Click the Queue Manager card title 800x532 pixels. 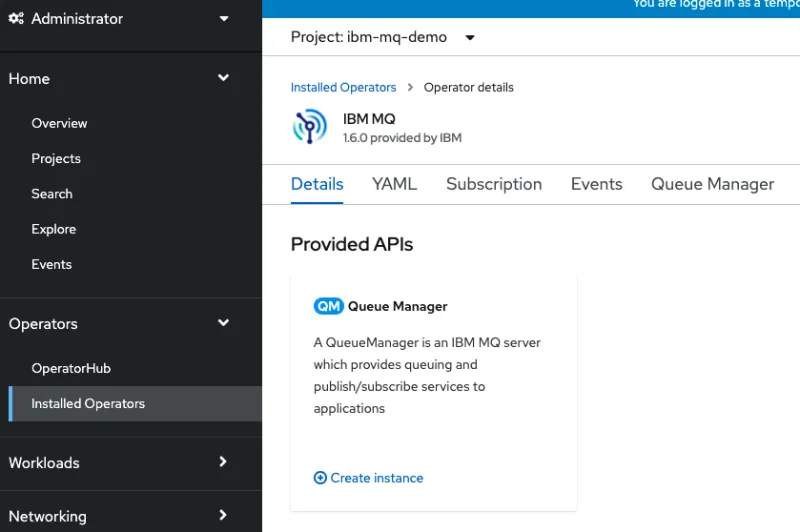tap(397, 307)
